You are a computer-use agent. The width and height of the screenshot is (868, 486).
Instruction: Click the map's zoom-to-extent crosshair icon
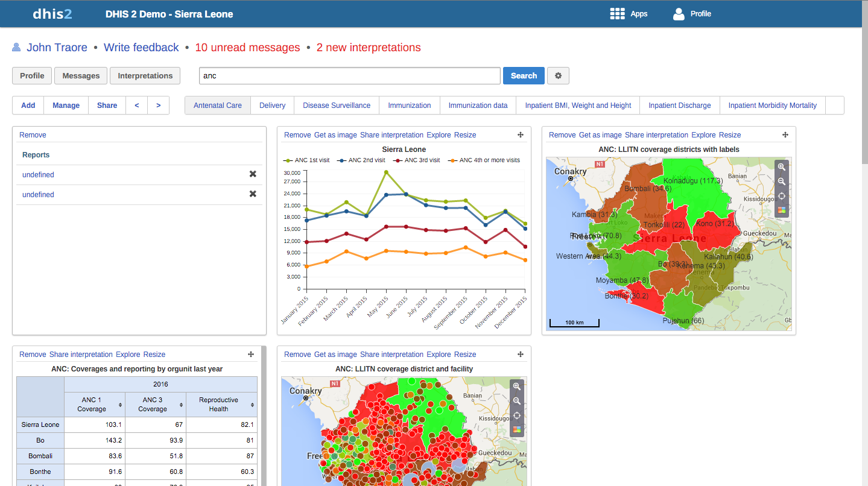pyautogui.click(x=781, y=196)
